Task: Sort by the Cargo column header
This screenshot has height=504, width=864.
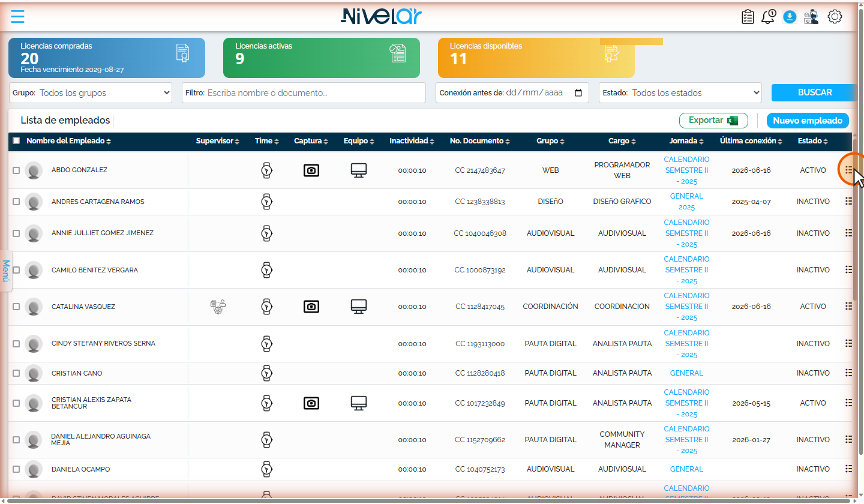Action: pyautogui.click(x=622, y=141)
